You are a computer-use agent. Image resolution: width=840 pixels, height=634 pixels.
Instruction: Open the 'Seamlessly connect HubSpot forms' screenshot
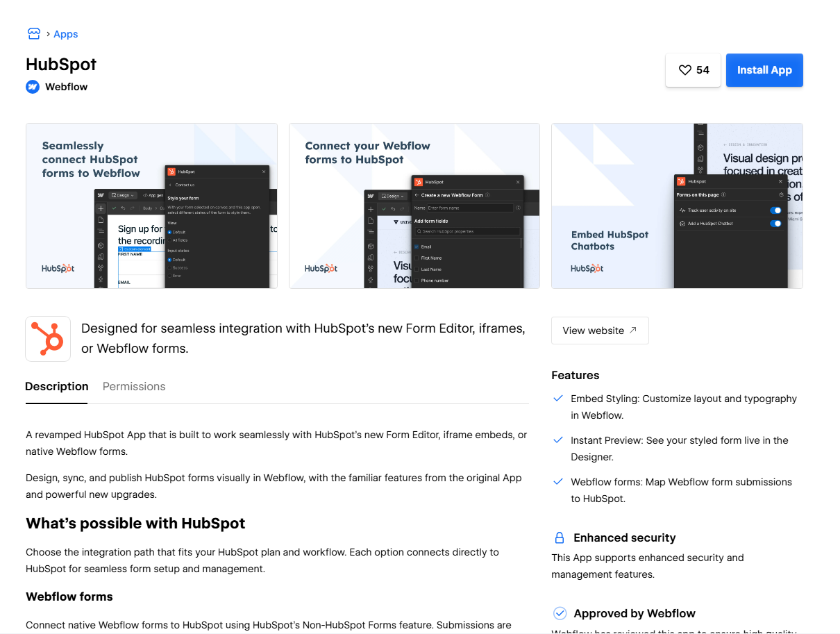click(151, 206)
